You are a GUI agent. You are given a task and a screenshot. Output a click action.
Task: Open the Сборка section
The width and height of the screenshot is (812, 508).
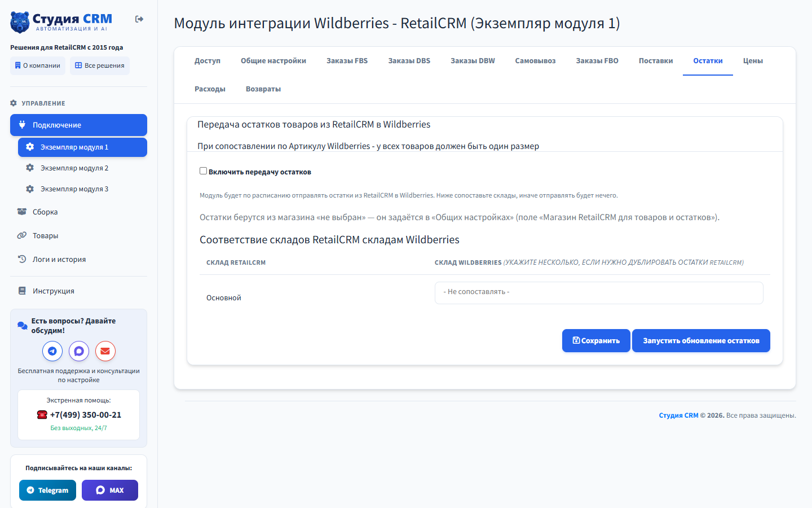coord(78,212)
